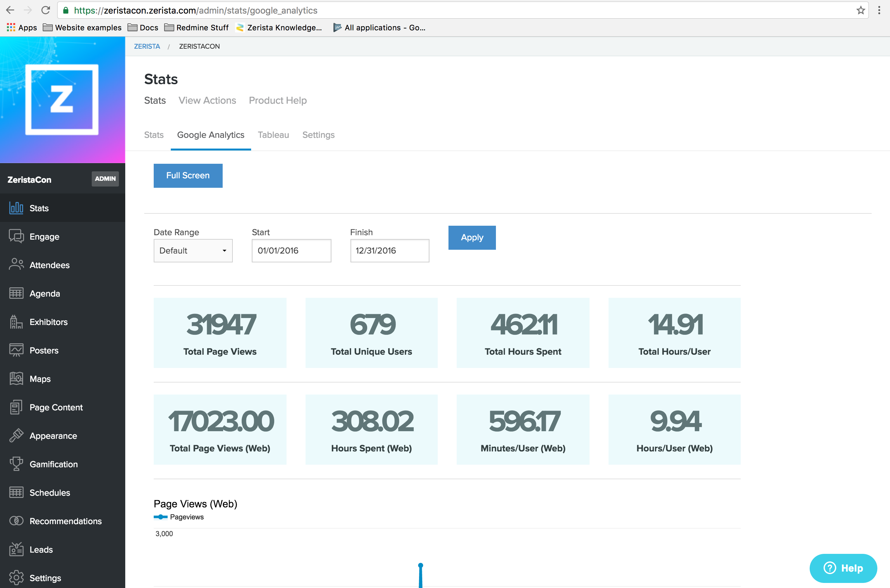Open the Apps grid shortcut
The width and height of the screenshot is (890, 588).
[22, 28]
